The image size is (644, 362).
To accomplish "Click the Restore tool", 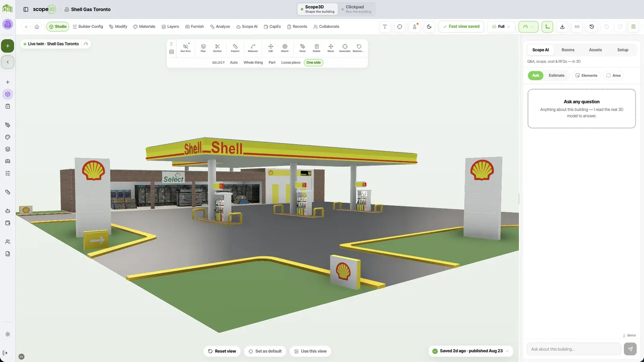I will click(x=359, y=48).
